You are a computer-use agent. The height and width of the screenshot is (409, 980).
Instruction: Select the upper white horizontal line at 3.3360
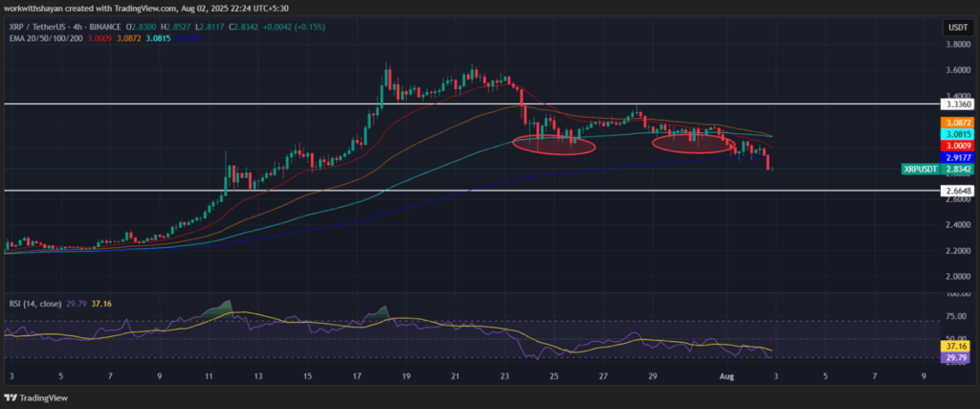[287, 102]
